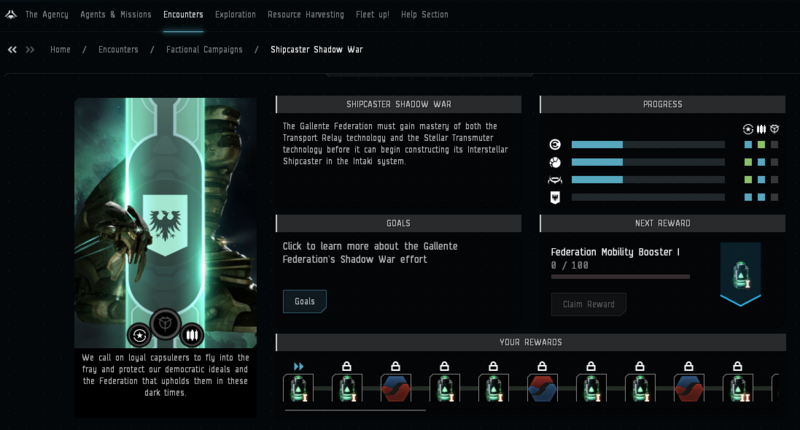Click the Shipcaster Shadow War panel header
800x430 pixels.
(398, 104)
